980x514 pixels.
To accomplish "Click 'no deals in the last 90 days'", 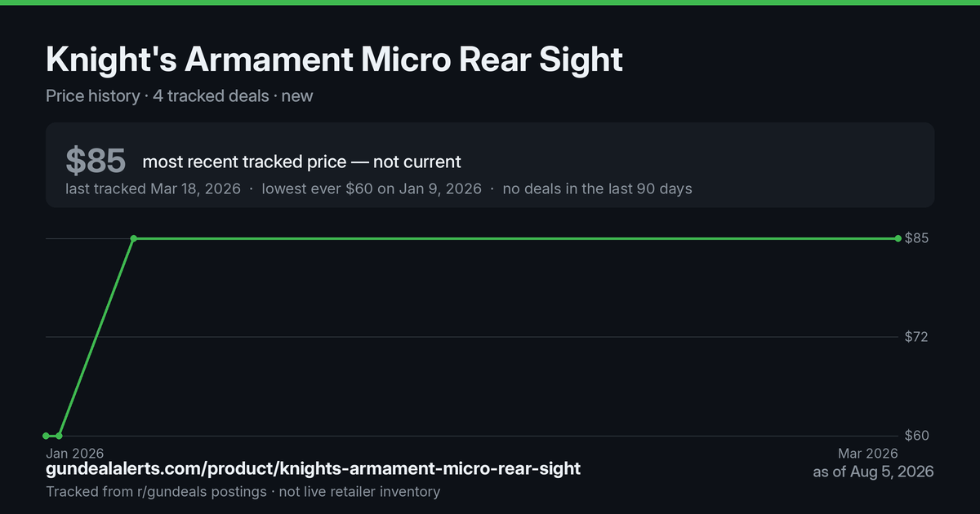I will tap(597, 188).
